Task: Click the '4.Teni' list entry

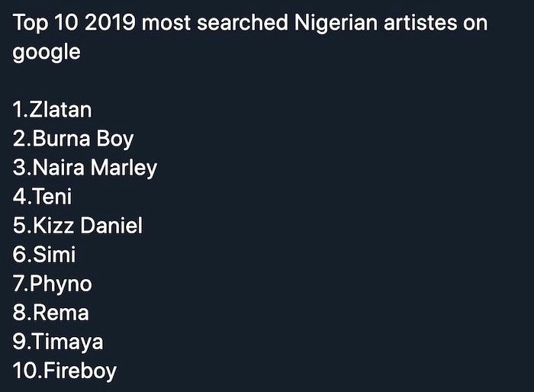Action: coord(42,197)
